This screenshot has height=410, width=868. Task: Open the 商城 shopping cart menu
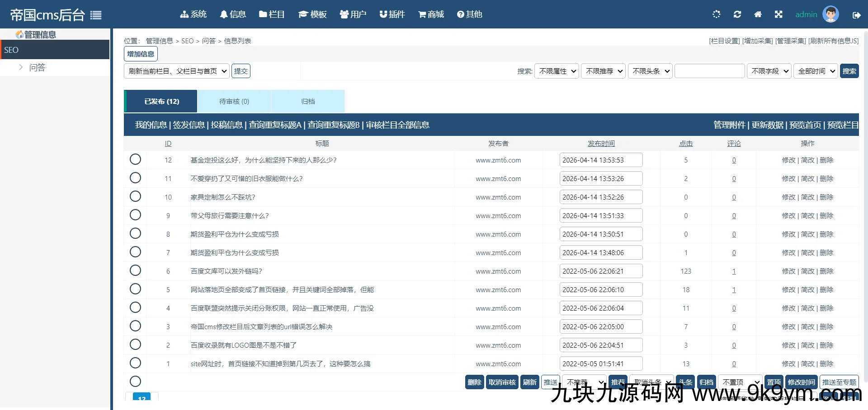431,14
